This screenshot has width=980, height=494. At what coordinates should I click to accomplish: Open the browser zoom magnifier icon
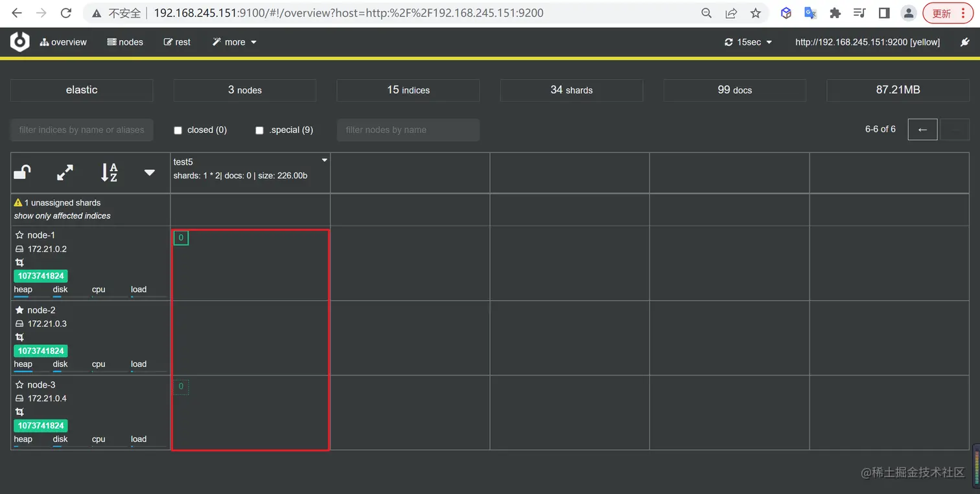pyautogui.click(x=706, y=13)
